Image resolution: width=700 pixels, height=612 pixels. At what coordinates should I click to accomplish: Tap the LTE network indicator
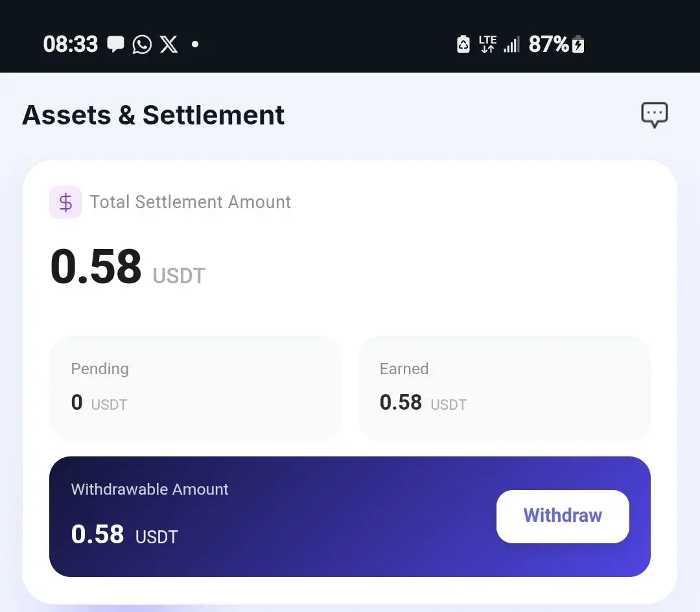(x=487, y=44)
